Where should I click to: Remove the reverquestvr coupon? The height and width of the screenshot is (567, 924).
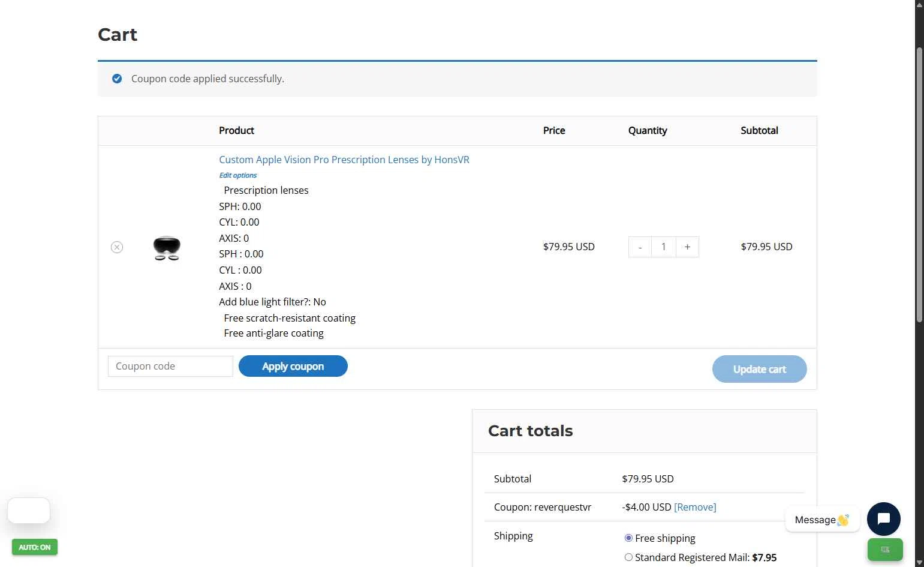(x=695, y=507)
